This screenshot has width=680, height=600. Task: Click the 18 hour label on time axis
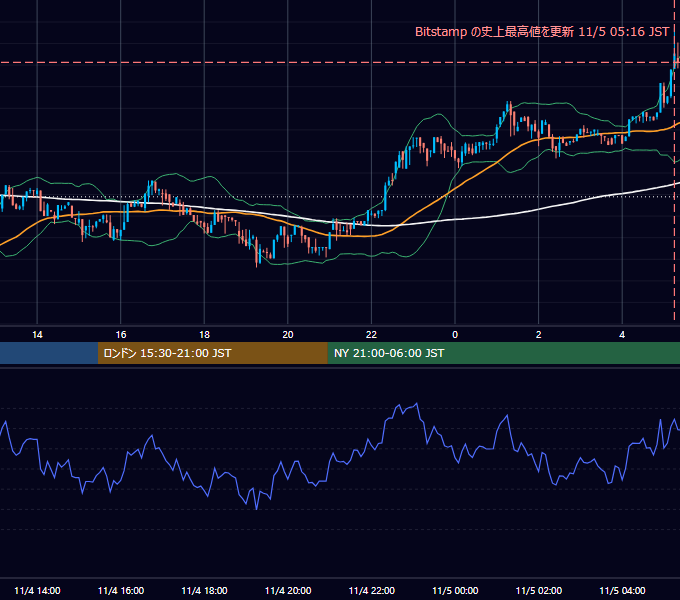204,335
